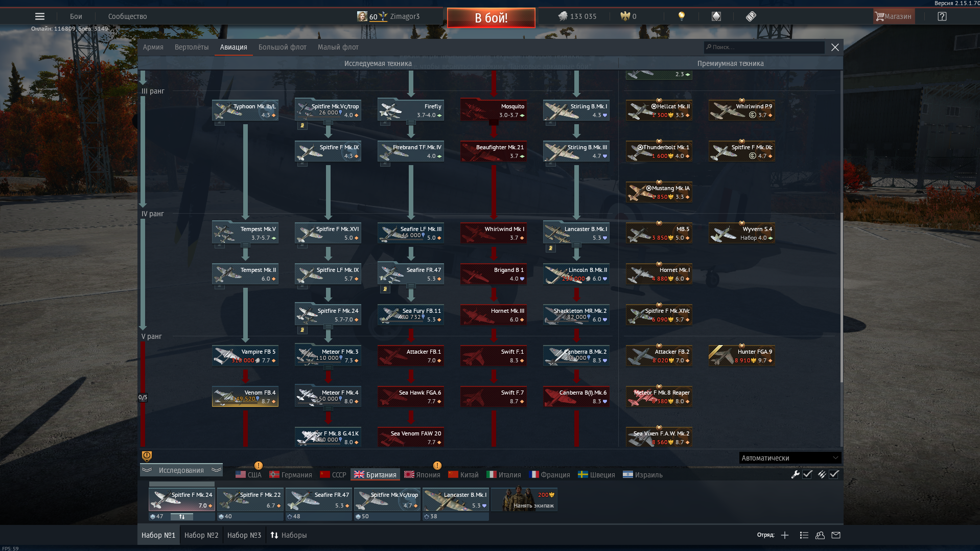This screenshot has height=551, width=980.
Task: Select Vampire FB 5 in the research tree
Action: coord(245,356)
